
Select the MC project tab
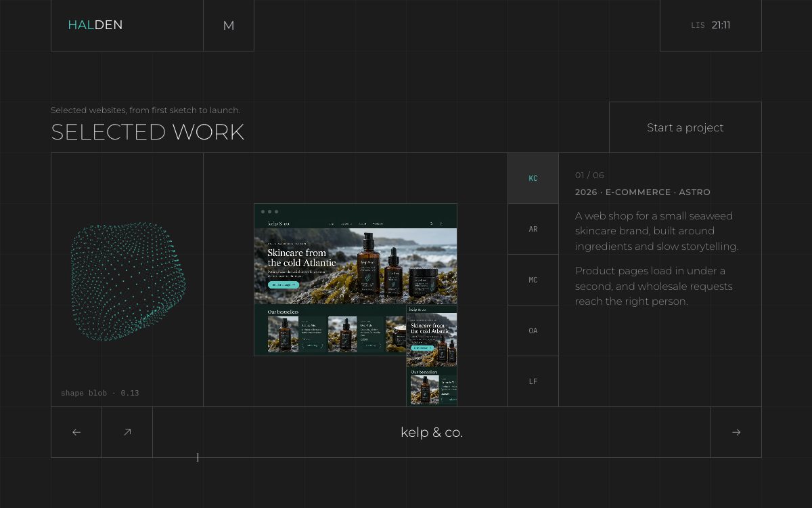(533, 280)
